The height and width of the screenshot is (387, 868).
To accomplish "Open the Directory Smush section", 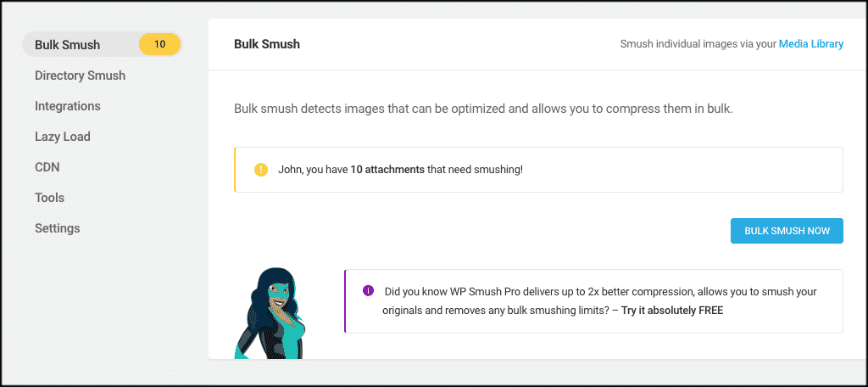I will [x=81, y=76].
